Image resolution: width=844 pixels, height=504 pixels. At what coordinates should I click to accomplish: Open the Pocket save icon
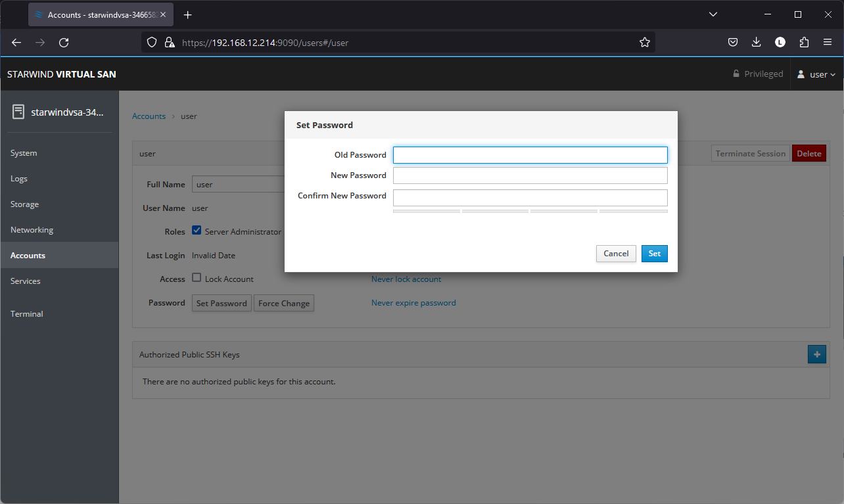tap(732, 42)
